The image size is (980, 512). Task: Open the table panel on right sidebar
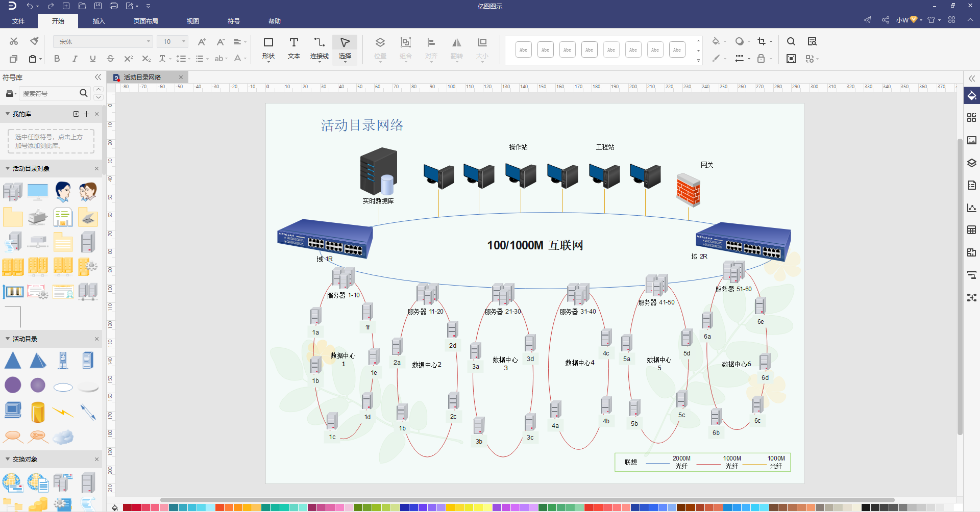point(971,230)
